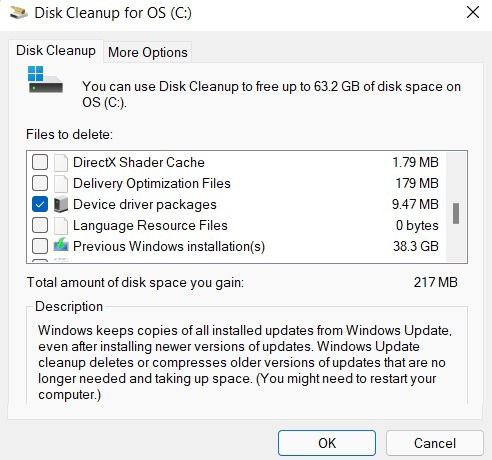Select the Previous Windows installation(s) list row
This screenshot has height=460, width=492.
point(235,247)
